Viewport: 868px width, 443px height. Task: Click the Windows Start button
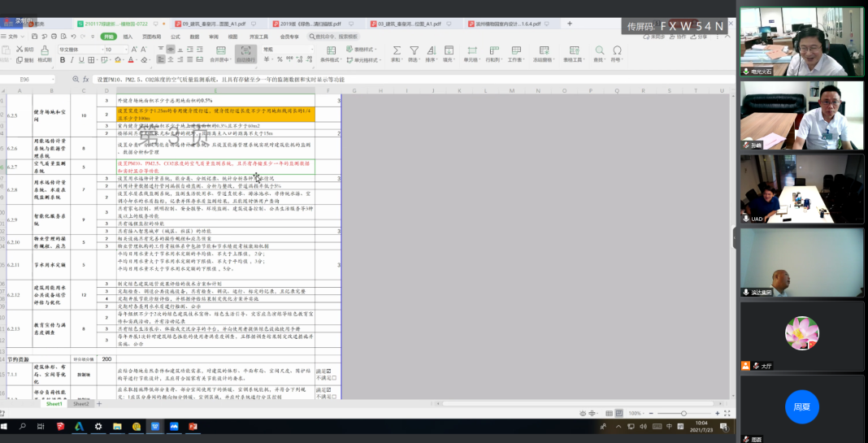[4, 427]
